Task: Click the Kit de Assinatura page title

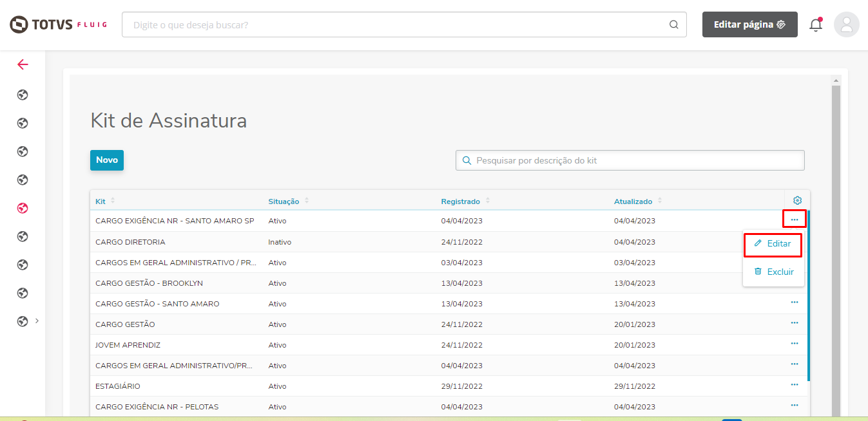Action: click(x=168, y=120)
